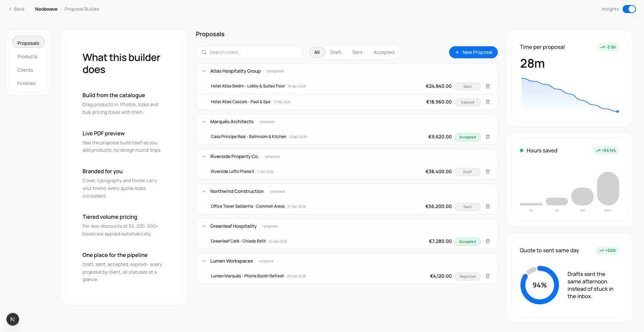Filter proposals by Draft status
The height and width of the screenshot is (332, 644).
pos(335,52)
